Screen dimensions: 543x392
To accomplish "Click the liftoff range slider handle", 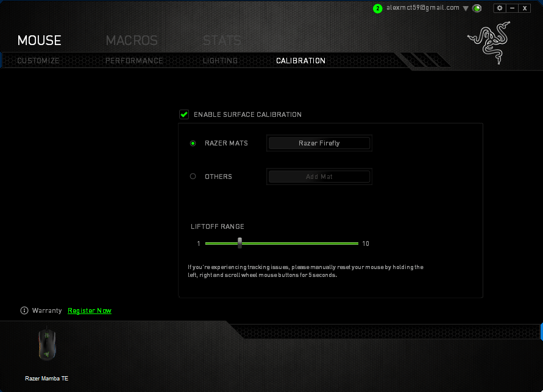I will (x=240, y=243).
